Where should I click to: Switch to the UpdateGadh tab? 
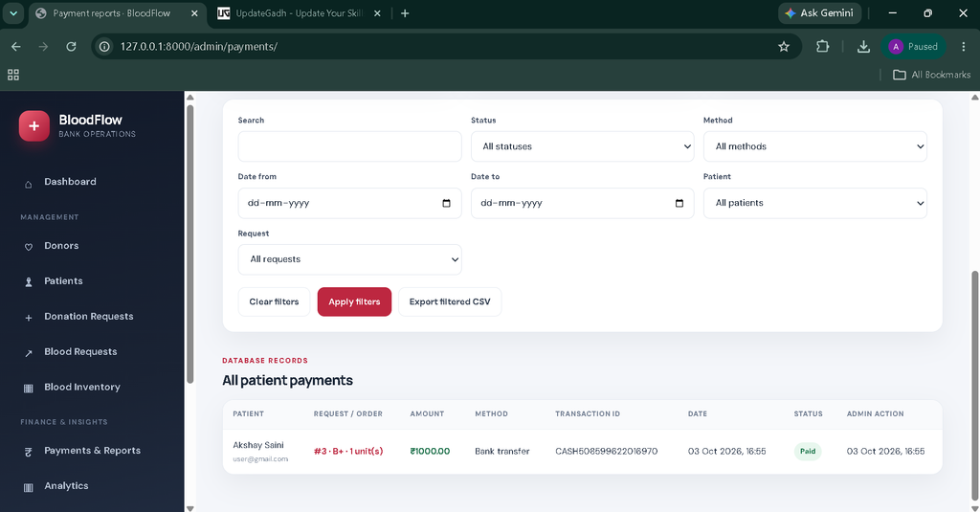[300, 13]
